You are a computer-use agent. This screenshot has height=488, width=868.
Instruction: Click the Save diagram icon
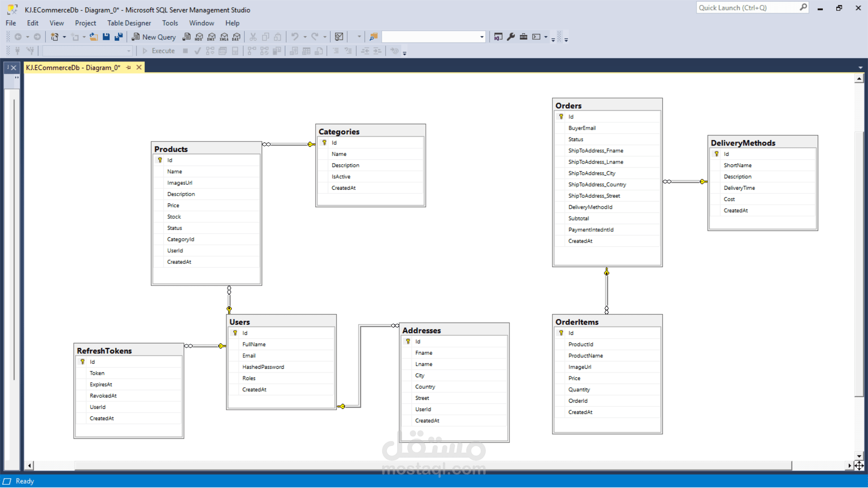tap(106, 37)
